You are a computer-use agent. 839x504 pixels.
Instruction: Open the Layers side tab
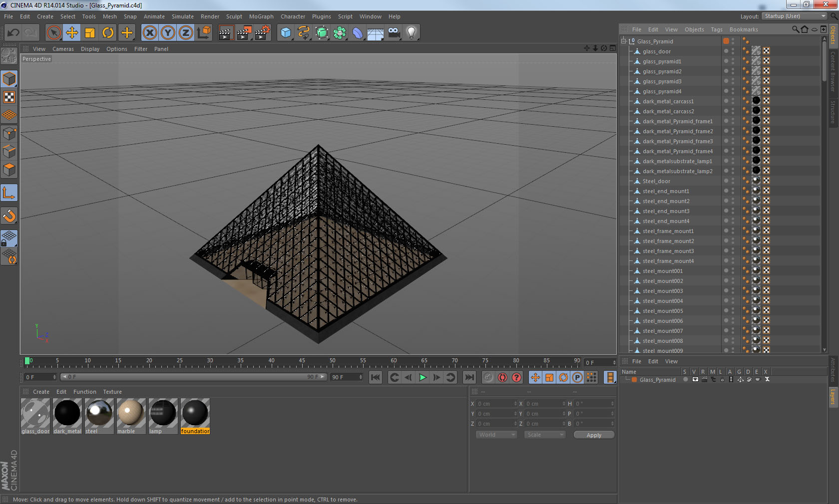pos(833,397)
